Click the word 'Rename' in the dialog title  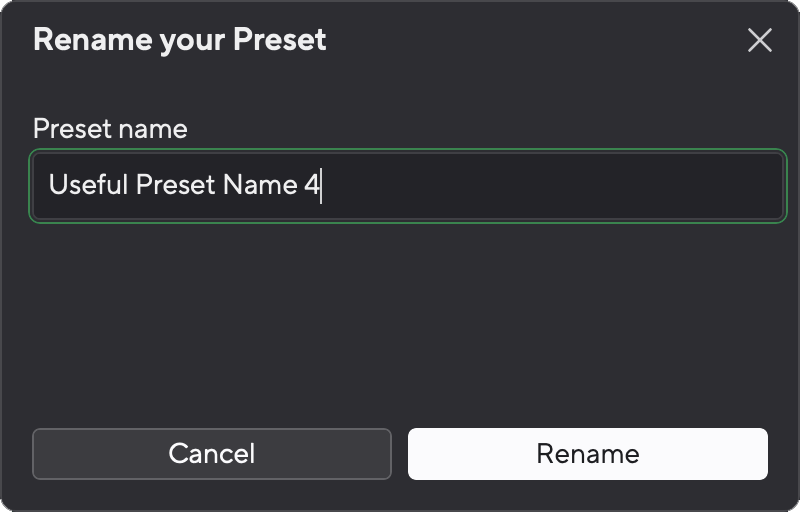click(88, 40)
